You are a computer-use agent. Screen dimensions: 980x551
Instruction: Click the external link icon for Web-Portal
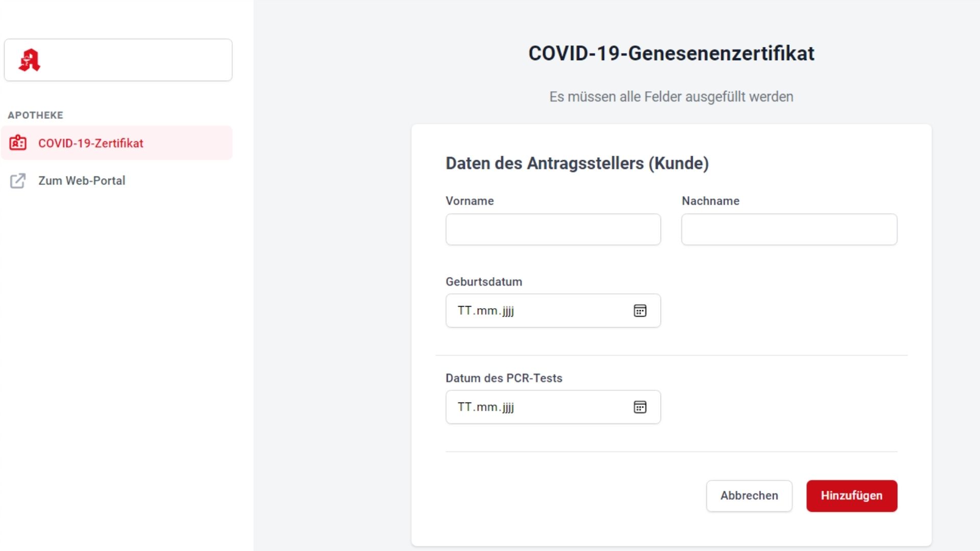(18, 181)
